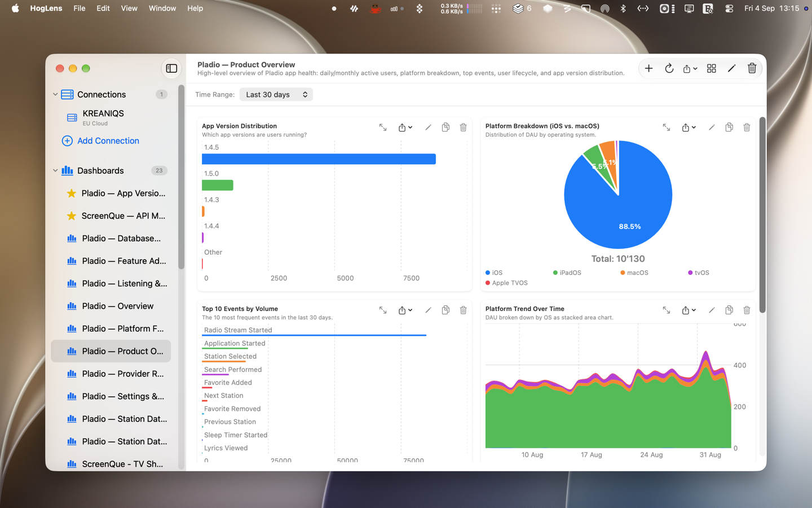Delete the Platform Trend Over Time chart
812x508 pixels.
tap(747, 310)
